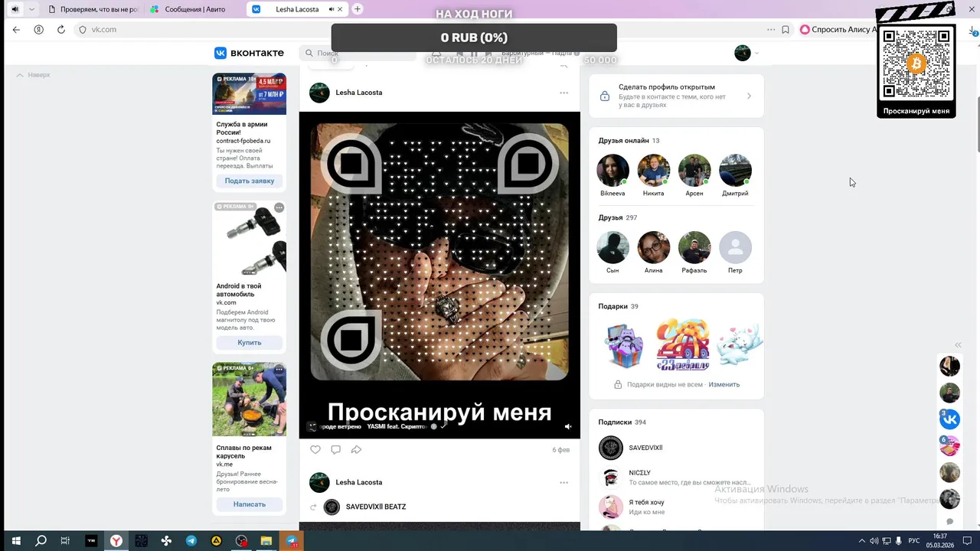Switch to 'Сообщения | Авито' tab
The height and width of the screenshot is (551, 980).
tap(194, 9)
